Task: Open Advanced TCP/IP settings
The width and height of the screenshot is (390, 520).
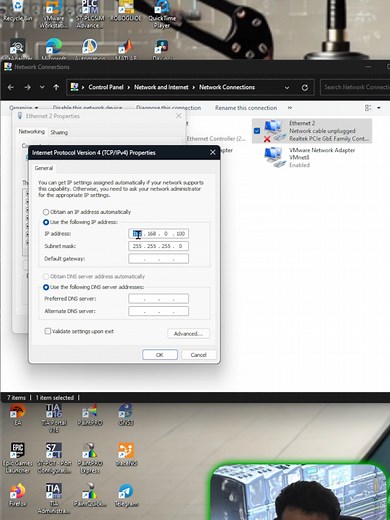Action: point(188,334)
